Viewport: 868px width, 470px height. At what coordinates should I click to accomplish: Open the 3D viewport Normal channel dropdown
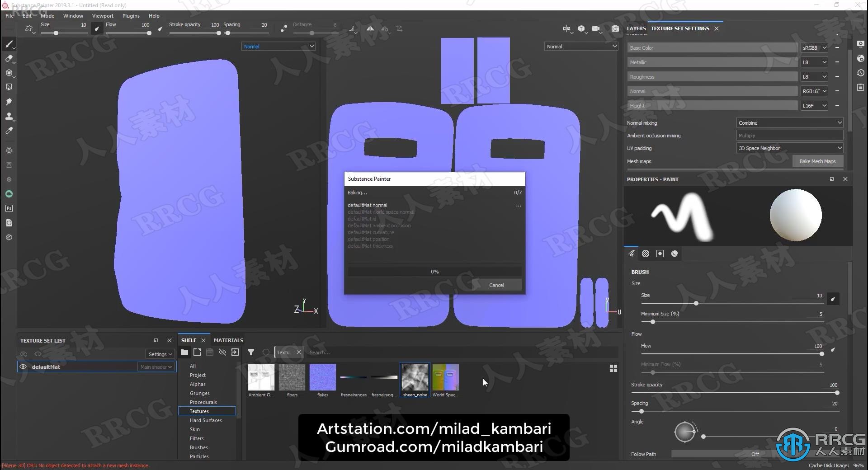(278, 46)
